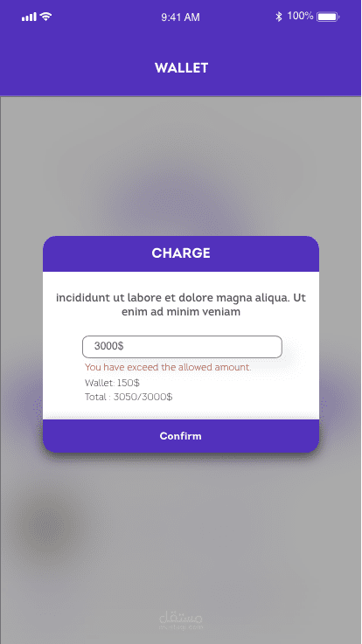The image size is (362, 644).
Task: Click the lorem ipsum description in dialog
Action: 181,304
